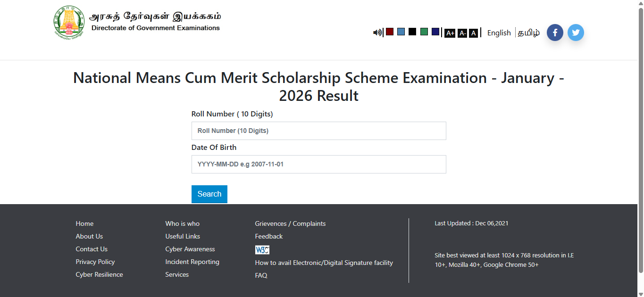Image resolution: width=644 pixels, height=297 pixels.
Task: Click the speaker screen reader icon
Action: click(x=377, y=33)
